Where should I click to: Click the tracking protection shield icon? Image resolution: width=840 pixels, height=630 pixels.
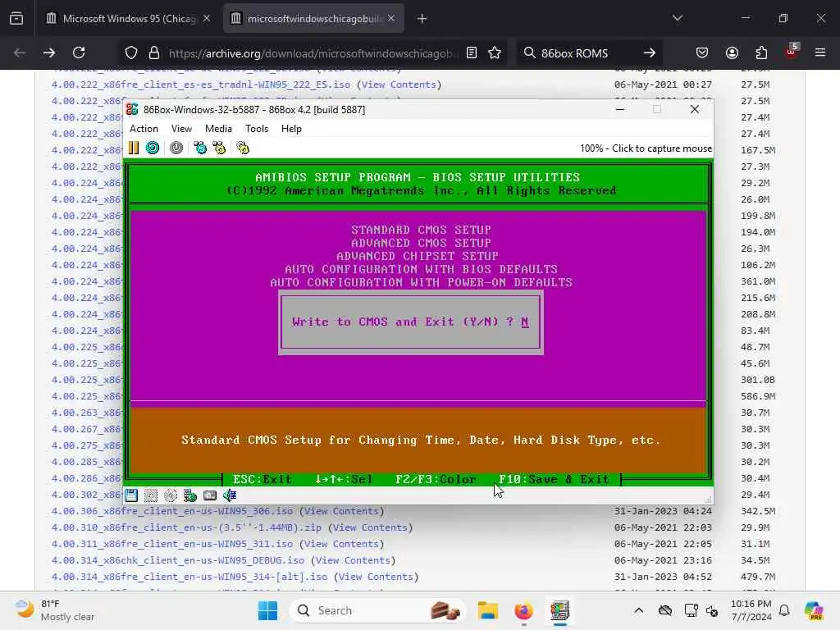131,53
